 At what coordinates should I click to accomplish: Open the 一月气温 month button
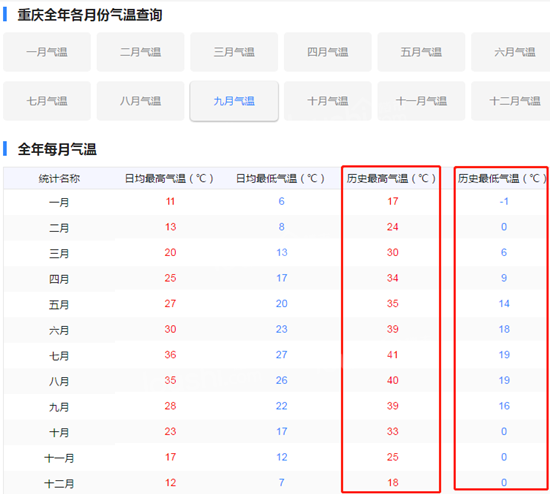[x=47, y=52]
